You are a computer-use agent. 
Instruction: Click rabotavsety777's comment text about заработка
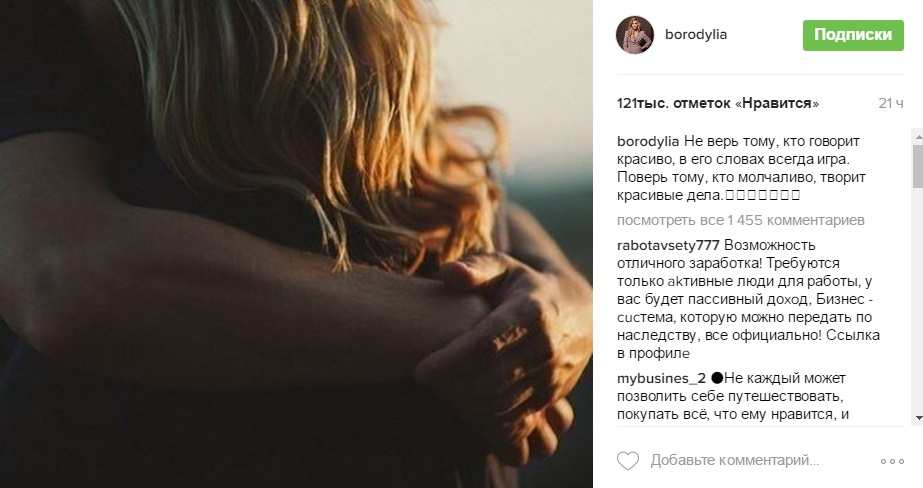click(748, 299)
